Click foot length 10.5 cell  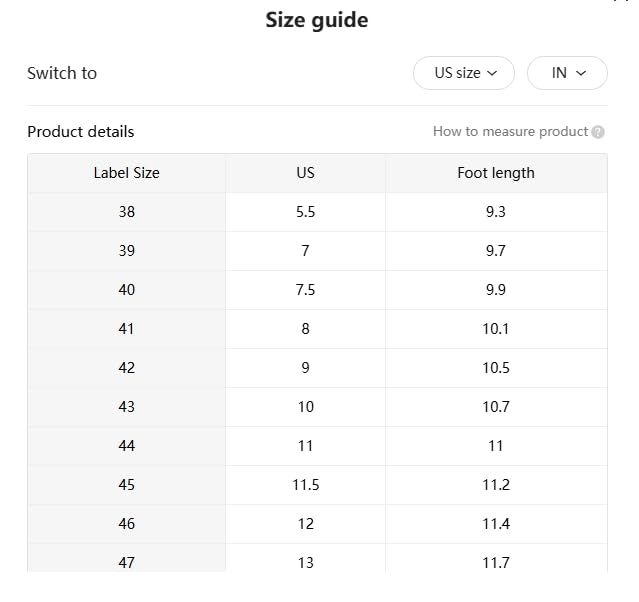[x=496, y=368]
